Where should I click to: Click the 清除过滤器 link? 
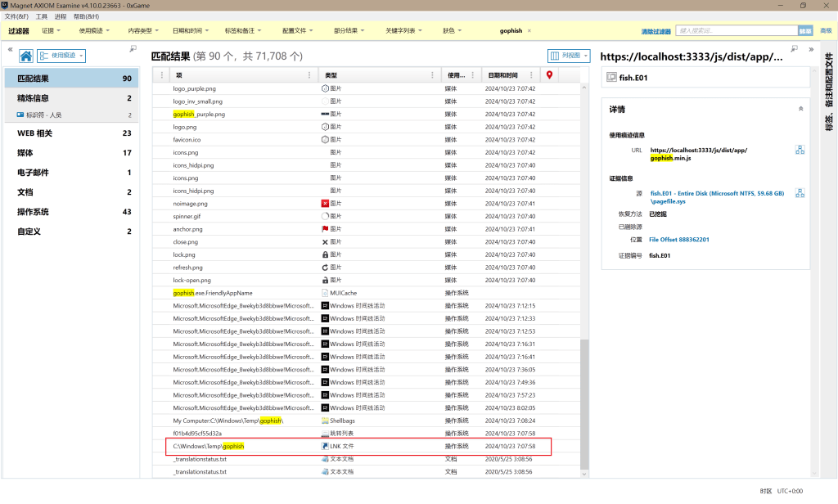point(656,31)
